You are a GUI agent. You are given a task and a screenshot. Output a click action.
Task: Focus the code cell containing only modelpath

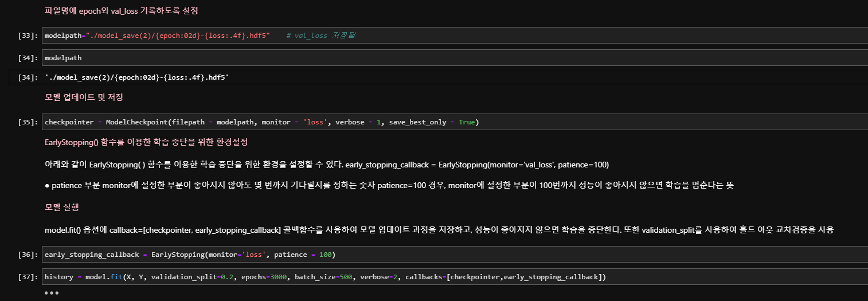click(x=455, y=58)
